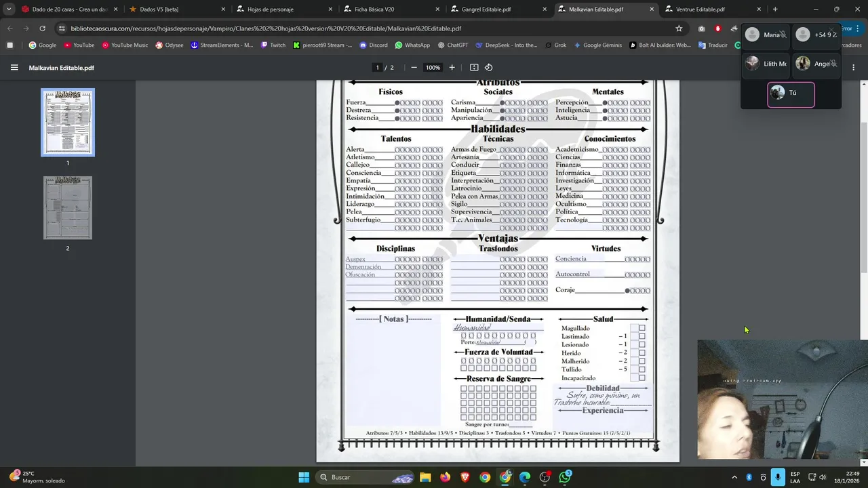Open the PDF sidebar menu icon
868x488 pixels.
(14, 68)
